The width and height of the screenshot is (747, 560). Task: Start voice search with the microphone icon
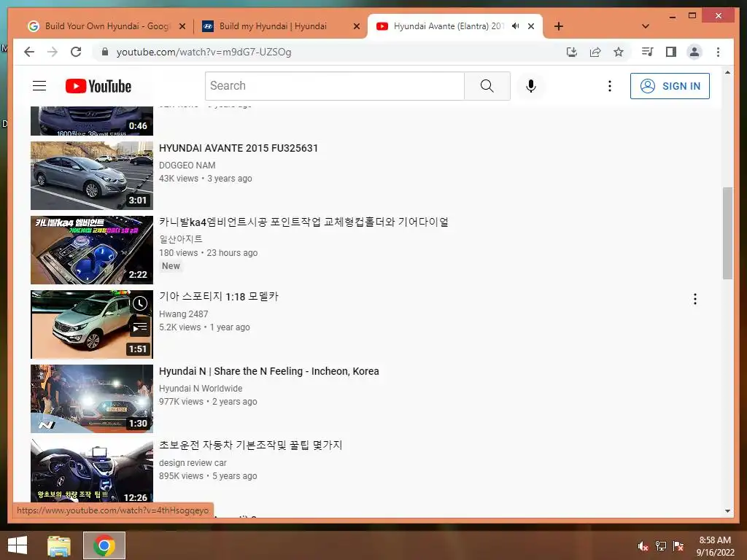coord(531,86)
